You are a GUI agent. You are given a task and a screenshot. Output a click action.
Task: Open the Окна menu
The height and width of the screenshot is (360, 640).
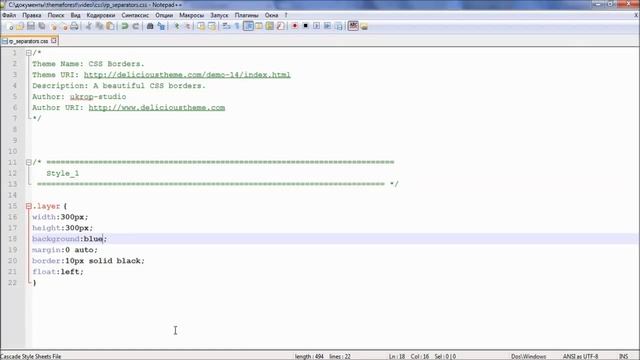tap(271, 15)
